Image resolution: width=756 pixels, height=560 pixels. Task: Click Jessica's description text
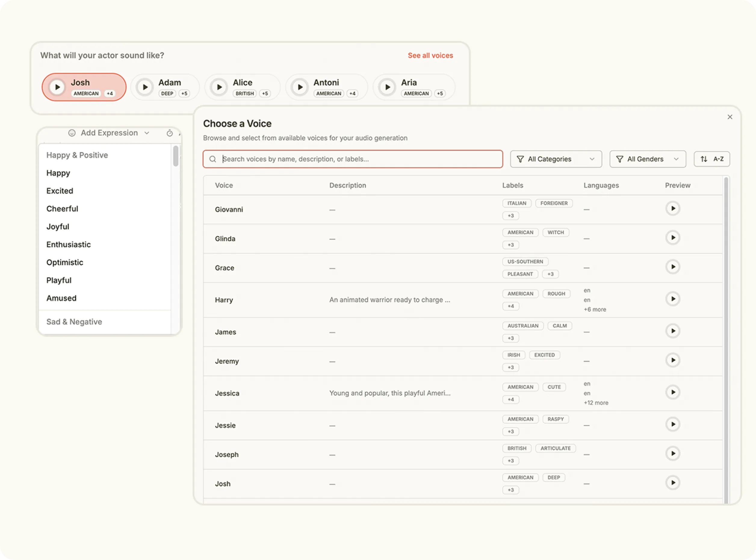coord(390,393)
